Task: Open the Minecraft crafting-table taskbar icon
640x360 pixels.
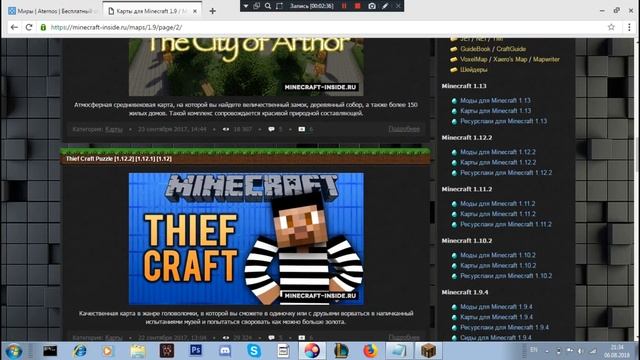Action: click(428, 351)
